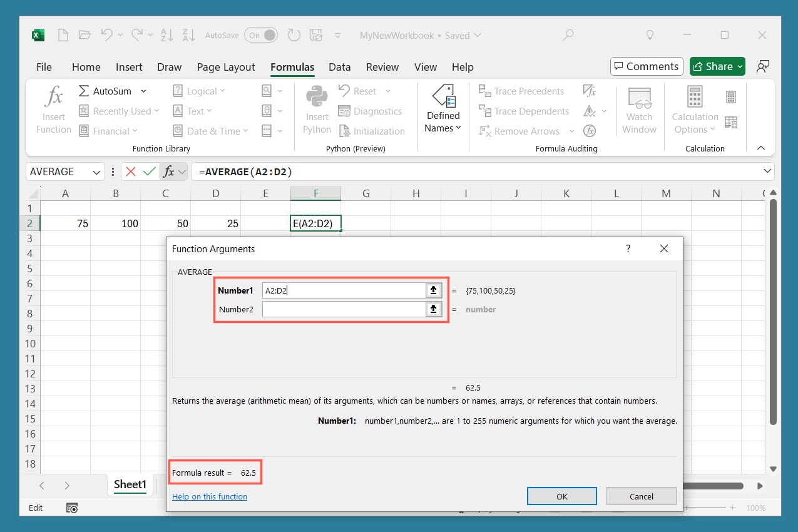Open Python Initialization settings
Viewport: 798px width, 532px height.
[372, 131]
